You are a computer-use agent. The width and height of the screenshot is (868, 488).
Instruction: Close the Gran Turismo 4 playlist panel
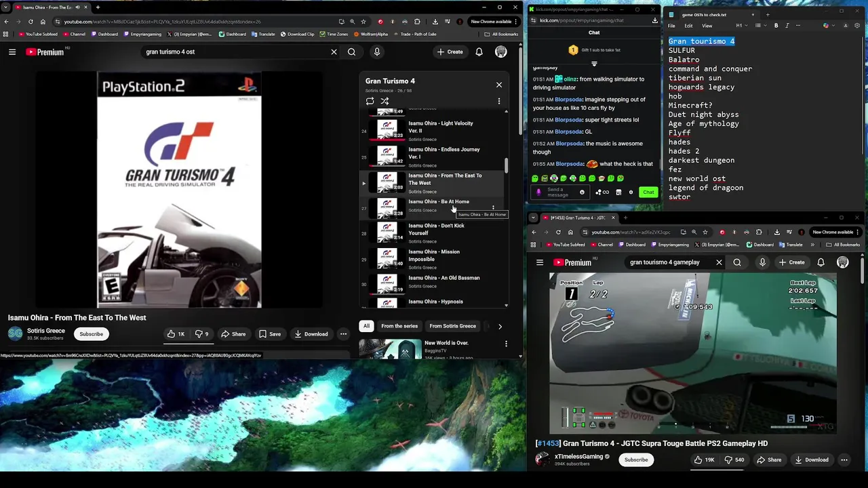click(x=499, y=85)
